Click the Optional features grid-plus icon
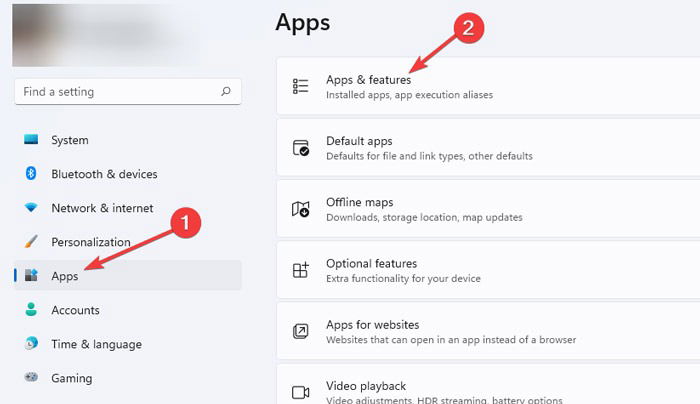Image resolution: width=700 pixels, height=404 pixels. tap(300, 270)
